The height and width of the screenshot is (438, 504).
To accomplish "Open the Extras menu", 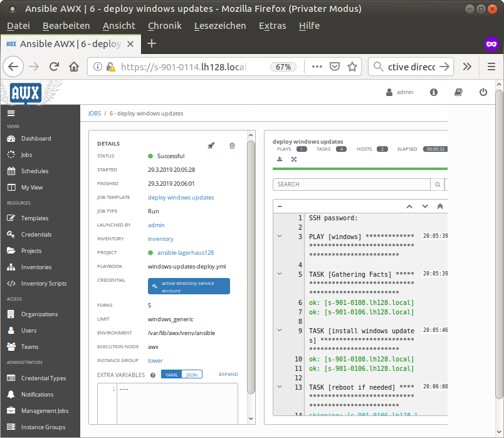I will (273, 26).
